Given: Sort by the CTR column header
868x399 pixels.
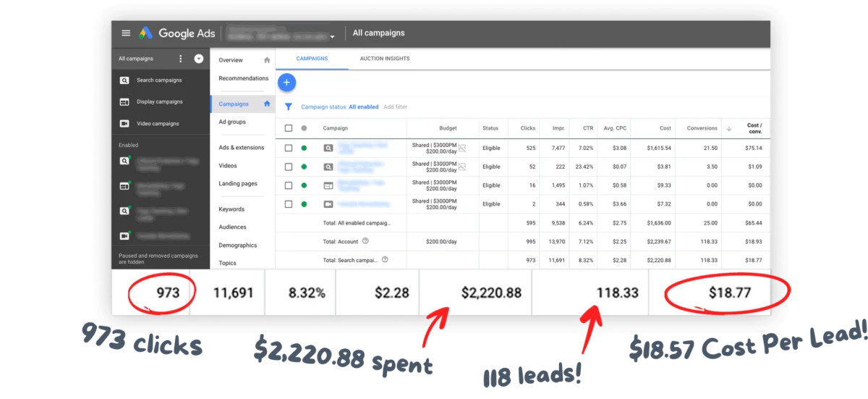Looking at the screenshot, I should [x=587, y=128].
